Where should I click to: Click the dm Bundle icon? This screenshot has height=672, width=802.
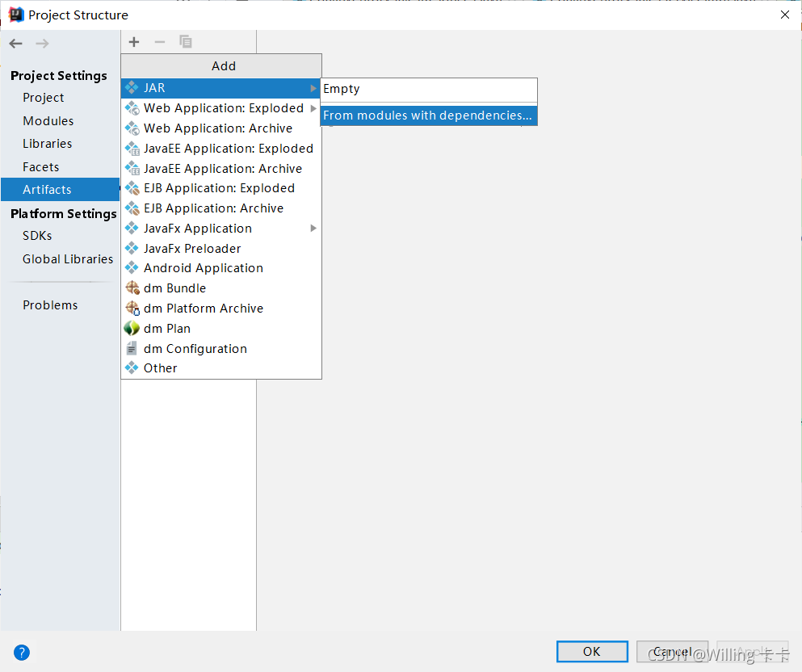[132, 288]
